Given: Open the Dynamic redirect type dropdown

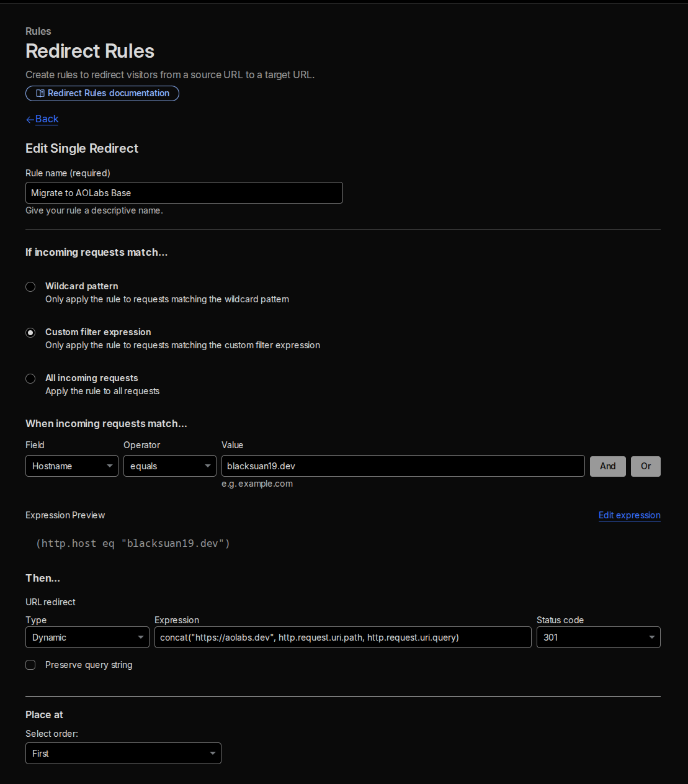Looking at the screenshot, I should click(87, 637).
